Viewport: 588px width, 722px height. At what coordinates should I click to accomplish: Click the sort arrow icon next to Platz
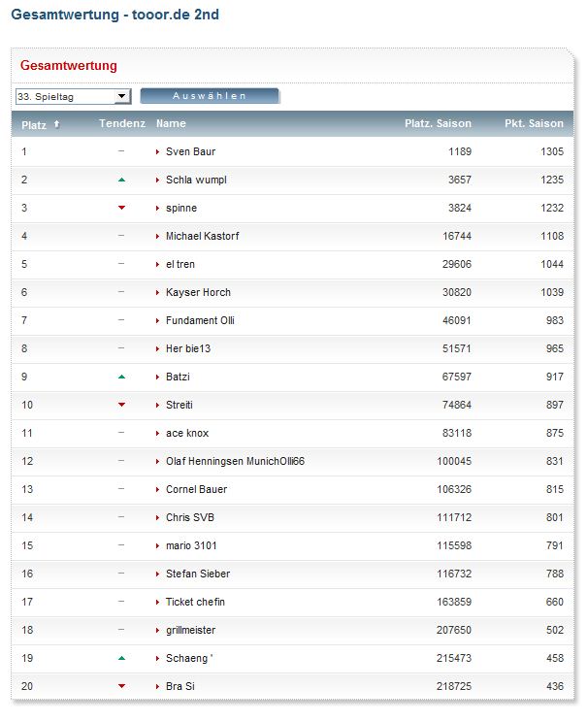56,124
